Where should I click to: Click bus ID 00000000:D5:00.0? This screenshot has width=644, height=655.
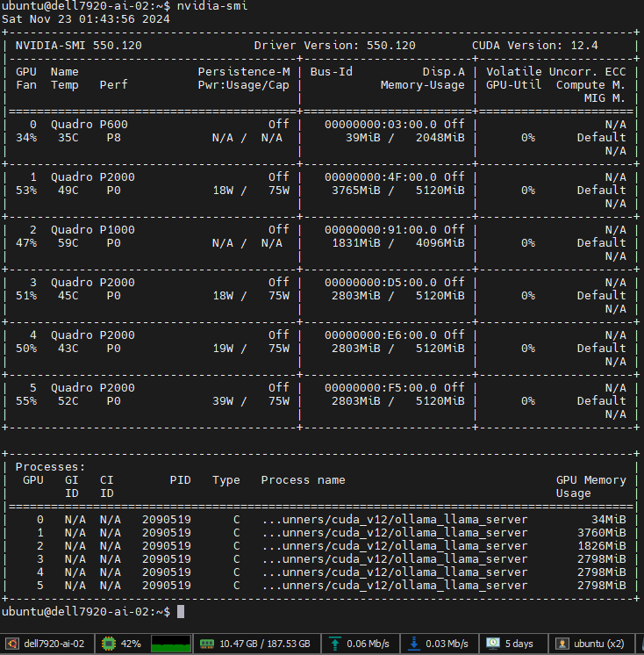click(381, 283)
